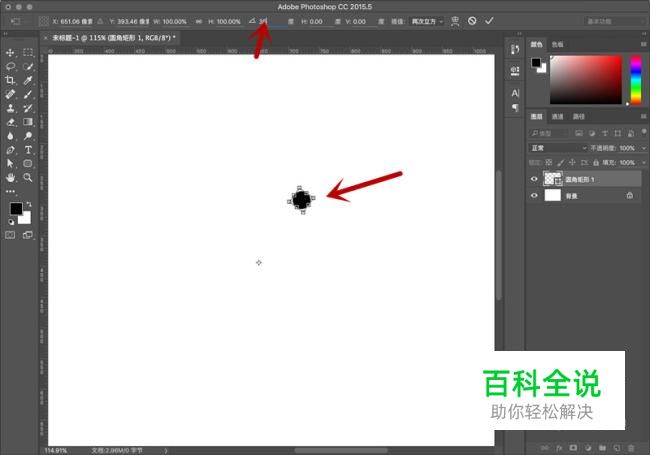Toggle Quick Mask mode
Viewport: 650px width, 455px height.
point(10,235)
